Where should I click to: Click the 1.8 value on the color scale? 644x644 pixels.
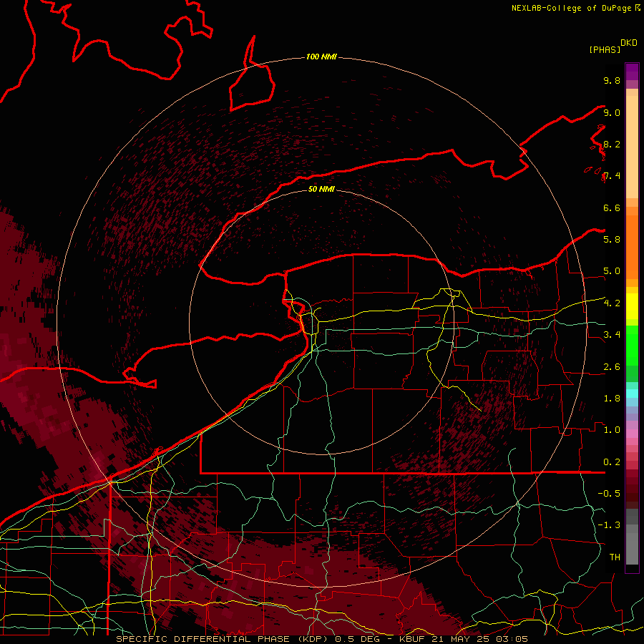[612, 399]
